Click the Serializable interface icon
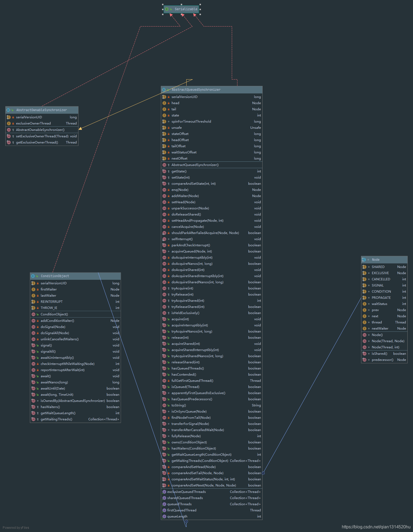413x532 pixels. coord(166,9)
